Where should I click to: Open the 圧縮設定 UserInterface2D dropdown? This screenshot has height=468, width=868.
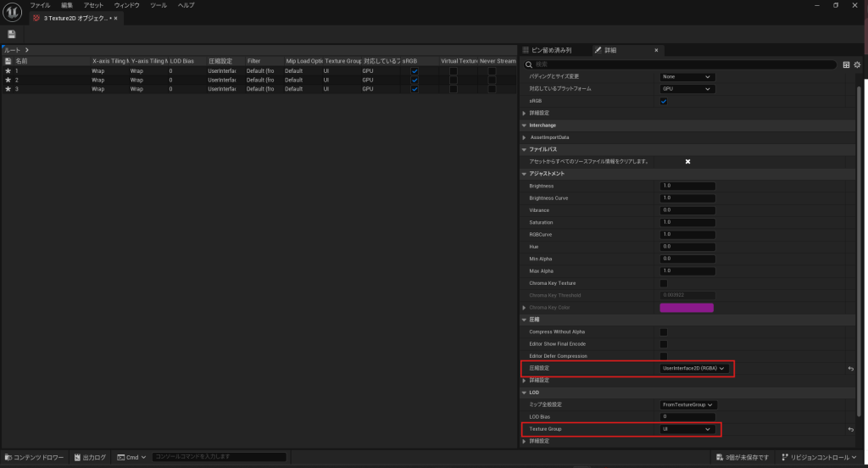click(x=694, y=369)
